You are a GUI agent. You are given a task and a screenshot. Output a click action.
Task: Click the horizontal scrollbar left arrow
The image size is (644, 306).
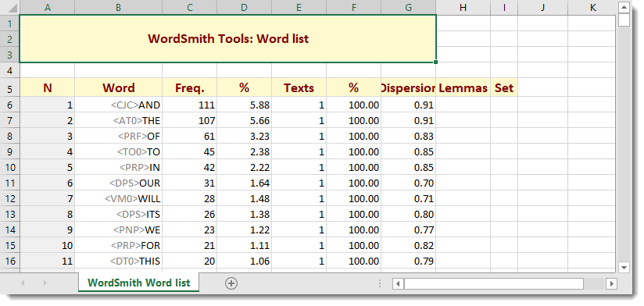(x=398, y=283)
